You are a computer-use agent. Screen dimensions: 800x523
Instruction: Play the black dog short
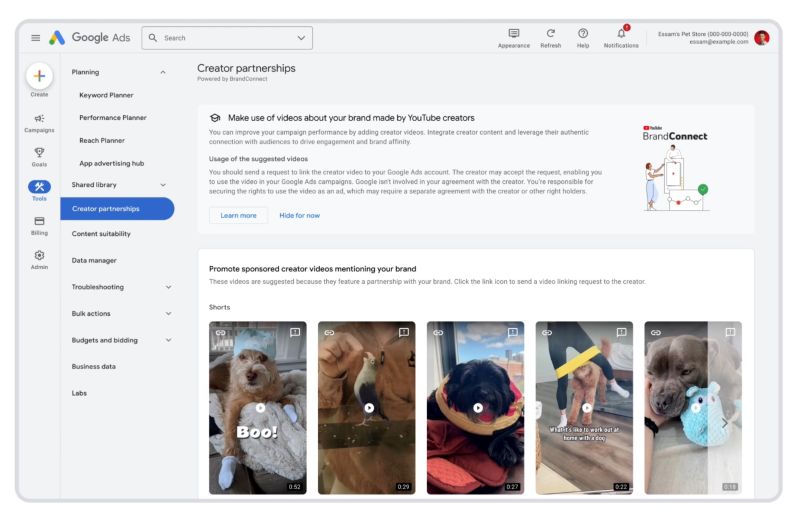click(x=478, y=408)
